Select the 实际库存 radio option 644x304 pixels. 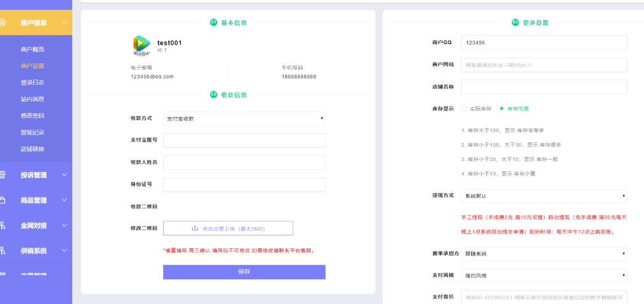(464, 109)
